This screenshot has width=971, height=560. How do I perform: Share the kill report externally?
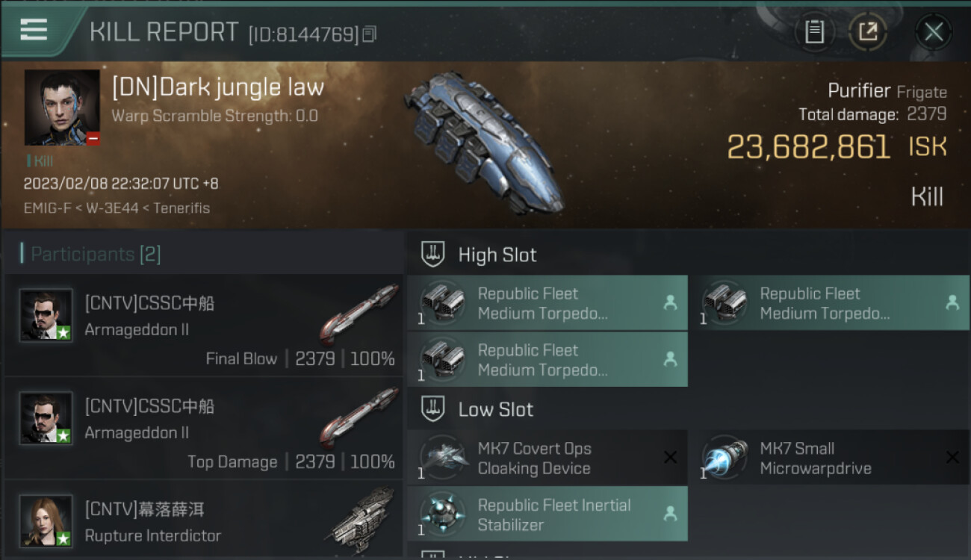click(867, 32)
